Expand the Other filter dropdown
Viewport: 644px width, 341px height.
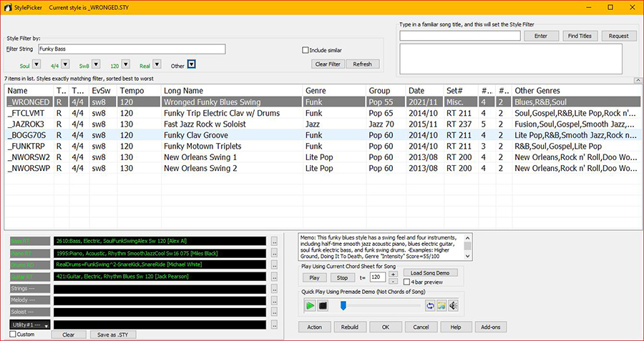(x=192, y=65)
